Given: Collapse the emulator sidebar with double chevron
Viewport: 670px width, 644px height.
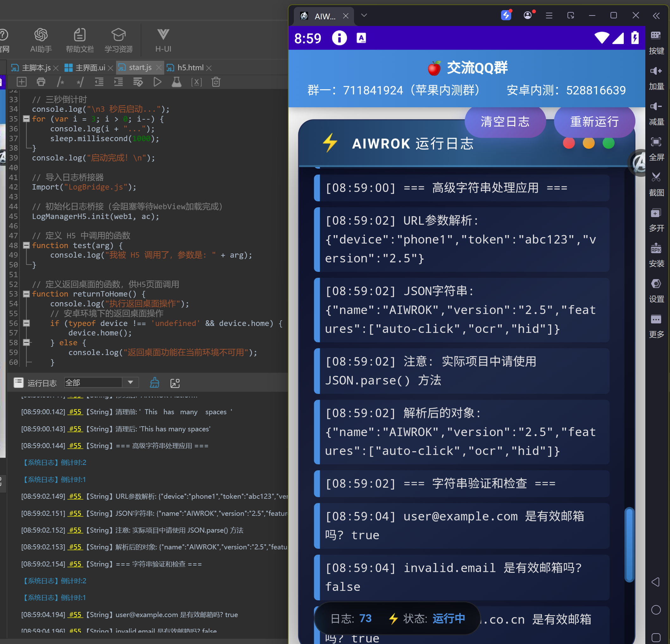Looking at the screenshot, I should tap(656, 16).
